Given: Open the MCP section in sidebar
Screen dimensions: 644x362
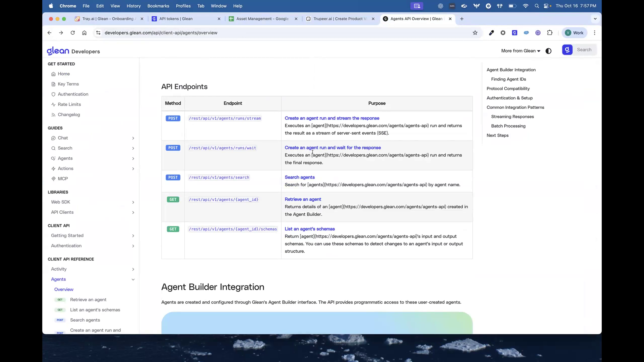Looking at the screenshot, I should point(63,178).
